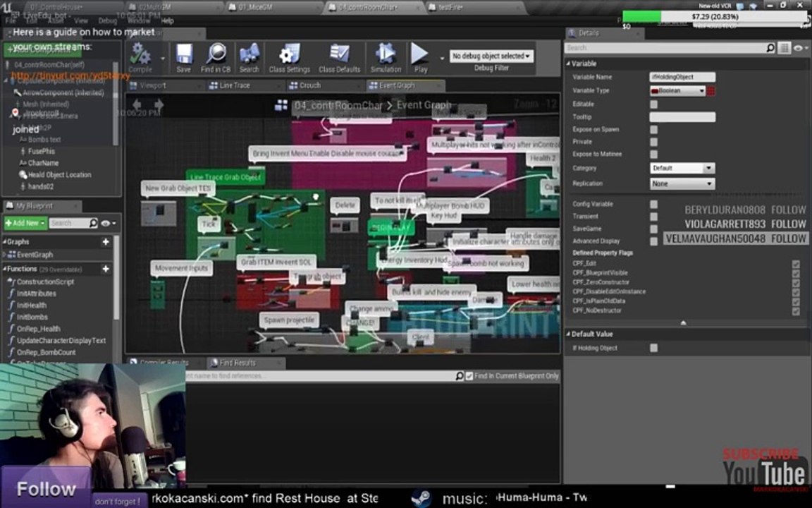Toggle Editable checkbox
The height and width of the screenshot is (508, 812).
tap(654, 104)
